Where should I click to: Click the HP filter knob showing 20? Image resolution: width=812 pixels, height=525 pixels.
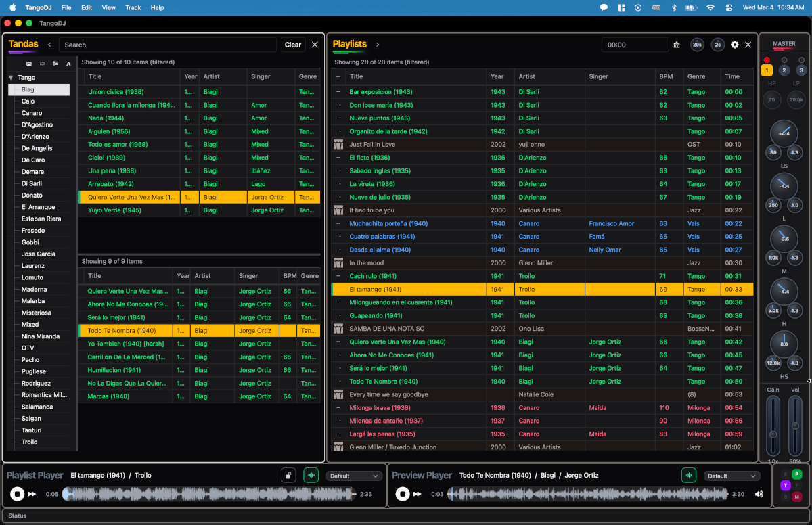[x=772, y=99]
